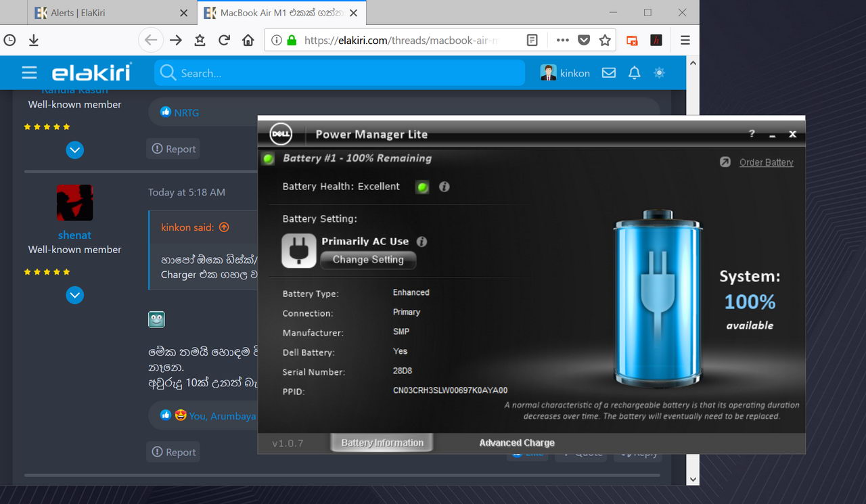
Task: Open the elakiri site navigation hamburger menu
Action: 29,73
